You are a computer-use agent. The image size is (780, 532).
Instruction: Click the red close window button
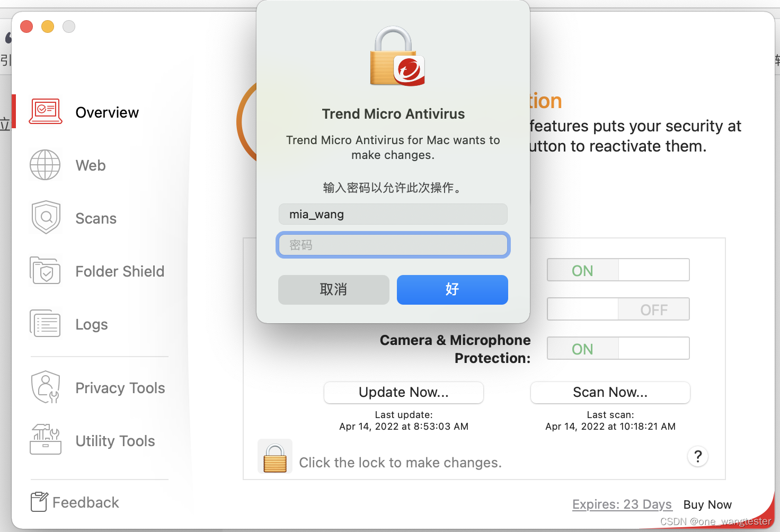pyautogui.click(x=26, y=26)
